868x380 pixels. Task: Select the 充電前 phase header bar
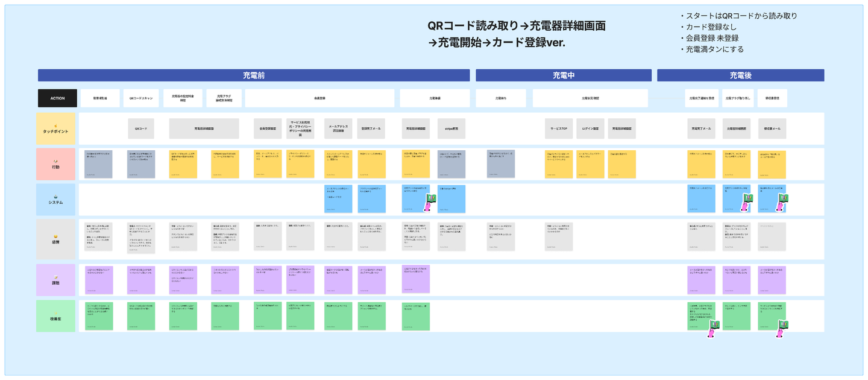point(254,75)
